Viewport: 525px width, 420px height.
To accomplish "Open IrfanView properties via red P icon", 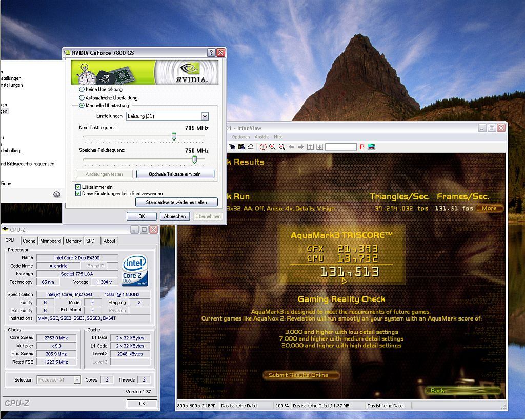I will pos(361,147).
